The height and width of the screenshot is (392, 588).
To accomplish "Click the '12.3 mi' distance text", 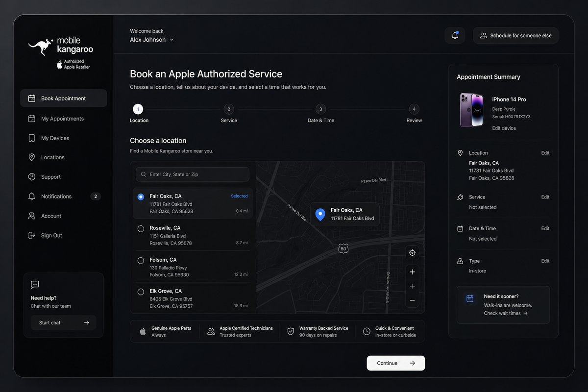I will coord(241,274).
